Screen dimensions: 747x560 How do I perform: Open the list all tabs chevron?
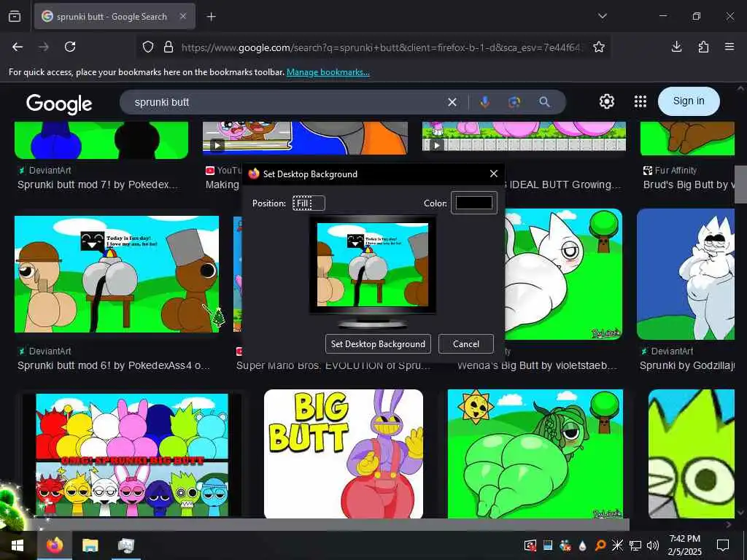pos(602,16)
